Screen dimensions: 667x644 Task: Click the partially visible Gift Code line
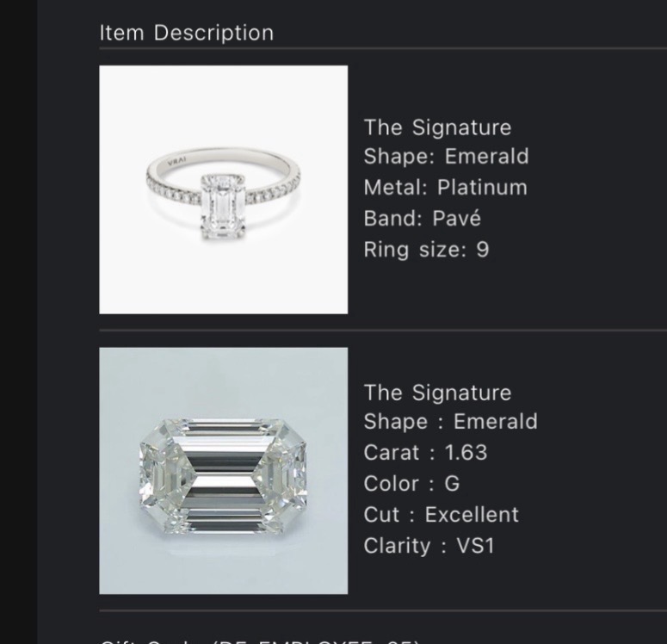click(x=258, y=641)
